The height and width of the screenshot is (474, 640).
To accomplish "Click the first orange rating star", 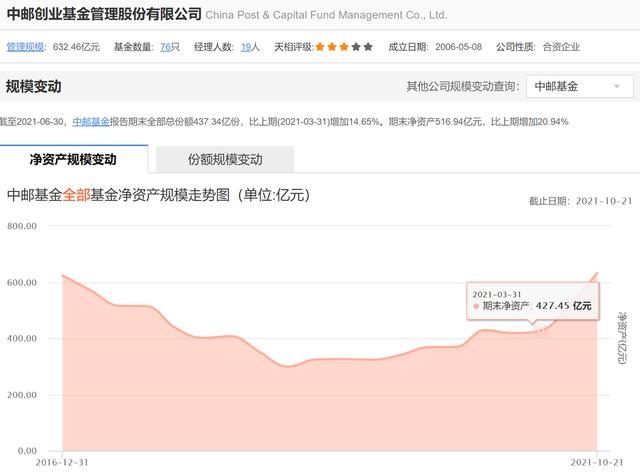I will pos(320,47).
